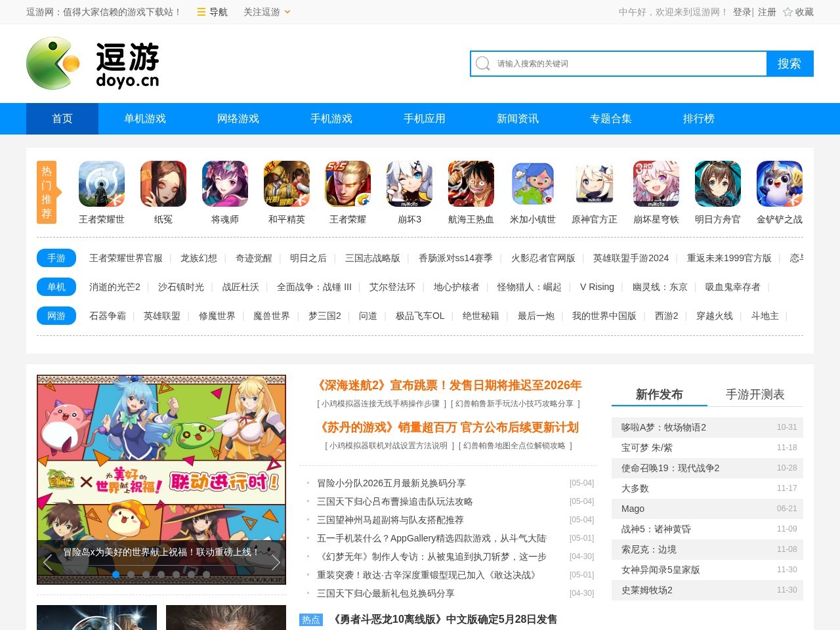Select the first carousel dot
The width and height of the screenshot is (840, 630).
click(116, 574)
